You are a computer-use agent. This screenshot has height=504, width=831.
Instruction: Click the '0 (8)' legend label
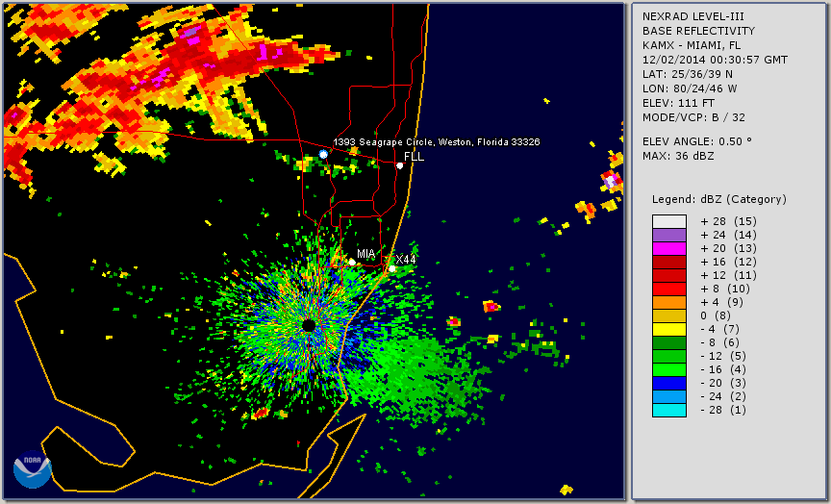pos(716,315)
